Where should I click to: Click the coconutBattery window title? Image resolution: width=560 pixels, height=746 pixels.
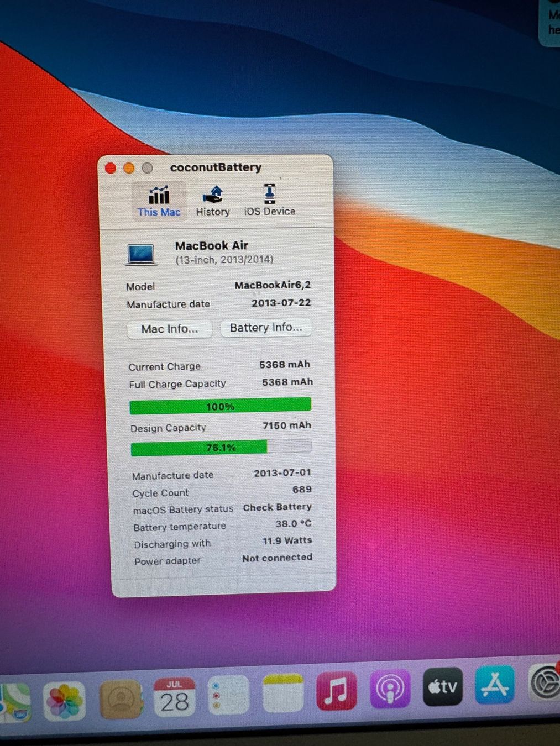pos(216,167)
